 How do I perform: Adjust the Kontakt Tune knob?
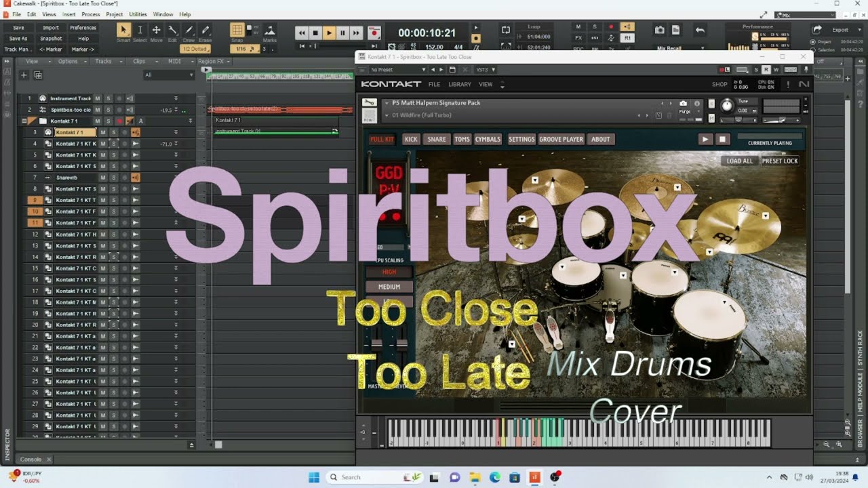pos(727,106)
